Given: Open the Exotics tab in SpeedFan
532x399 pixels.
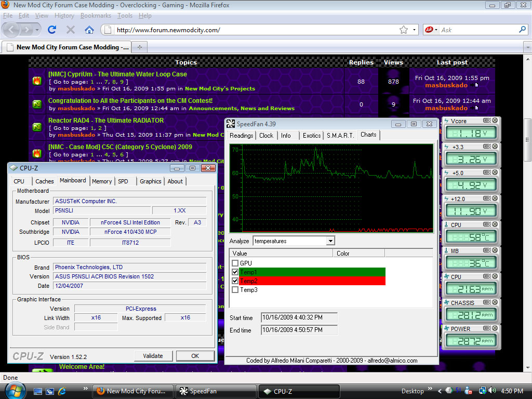Looking at the screenshot, I should tap(312, 136).
